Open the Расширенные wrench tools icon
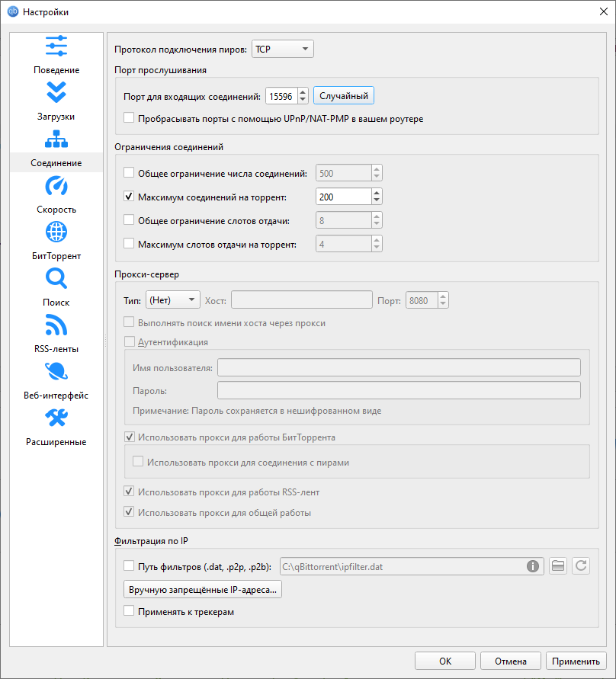The image size is (616, 679). click(x=56, y=418)
